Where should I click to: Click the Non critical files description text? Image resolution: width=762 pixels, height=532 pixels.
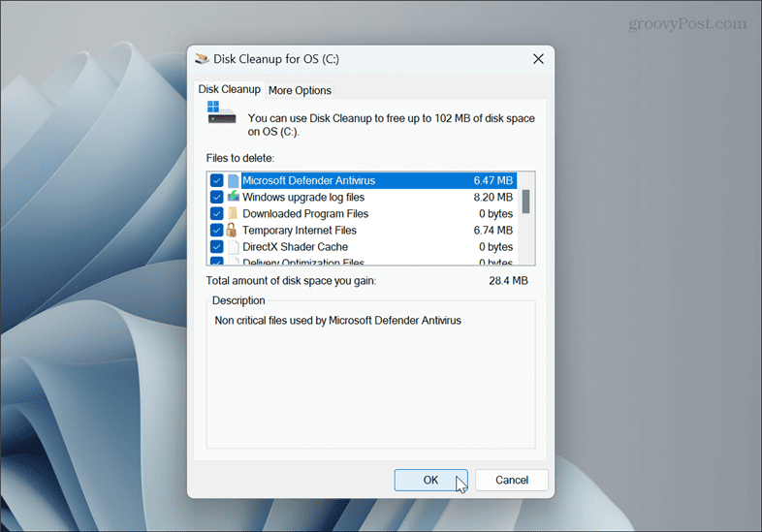click(x=337, y=321)
